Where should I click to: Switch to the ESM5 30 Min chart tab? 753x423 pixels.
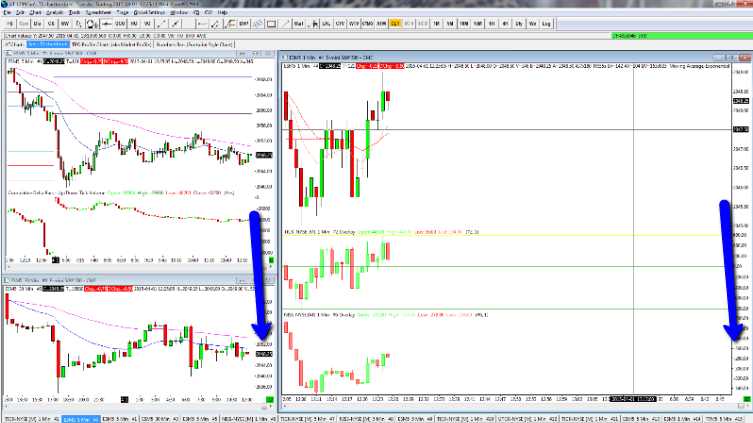click(160, 419)
